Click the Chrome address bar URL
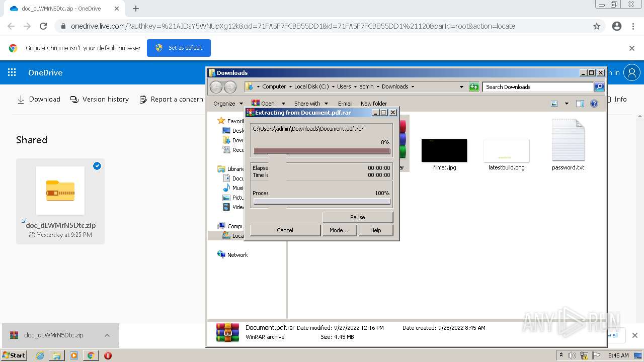 [x=293, y=26]
